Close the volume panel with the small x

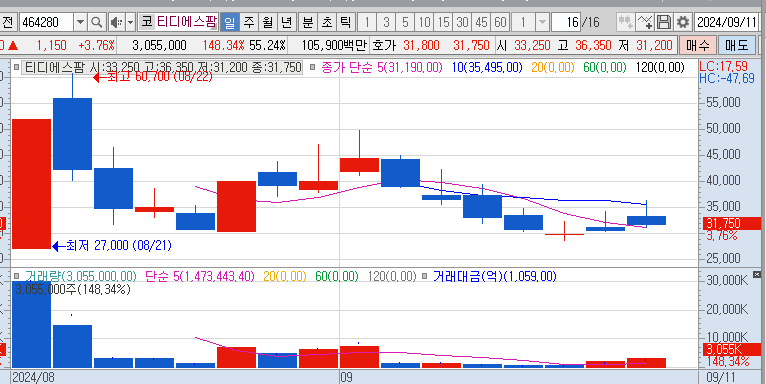click(757, 274)
